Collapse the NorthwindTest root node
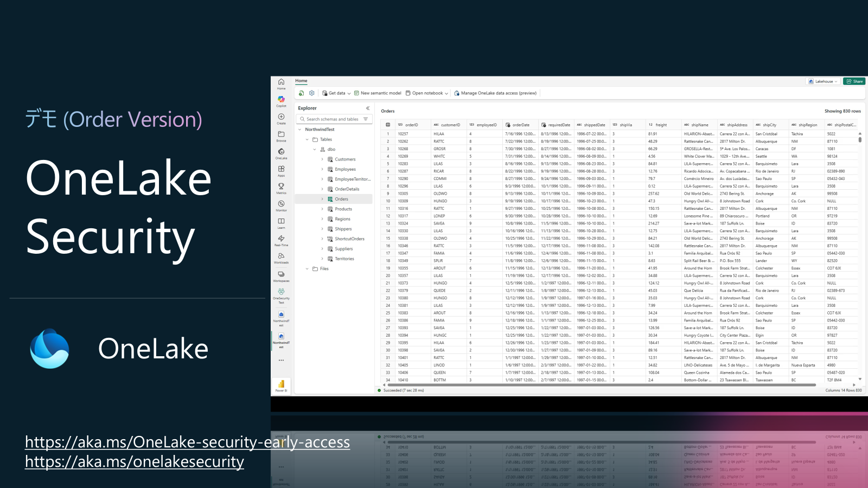Image resolution: width=868 pixels, height=488 pixels. (300, 130)
